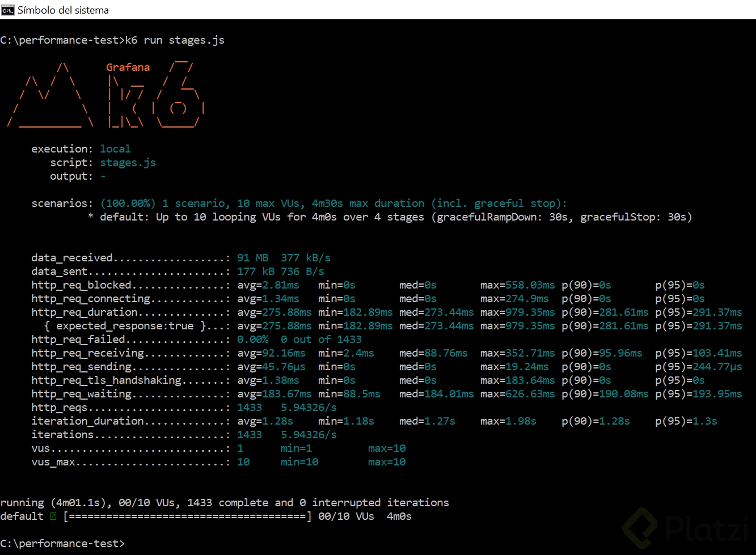The width and height of the screenshot is (756, 555).
Task: Click the "http_reqs" metric name
Action: click(x=60, y=408)
